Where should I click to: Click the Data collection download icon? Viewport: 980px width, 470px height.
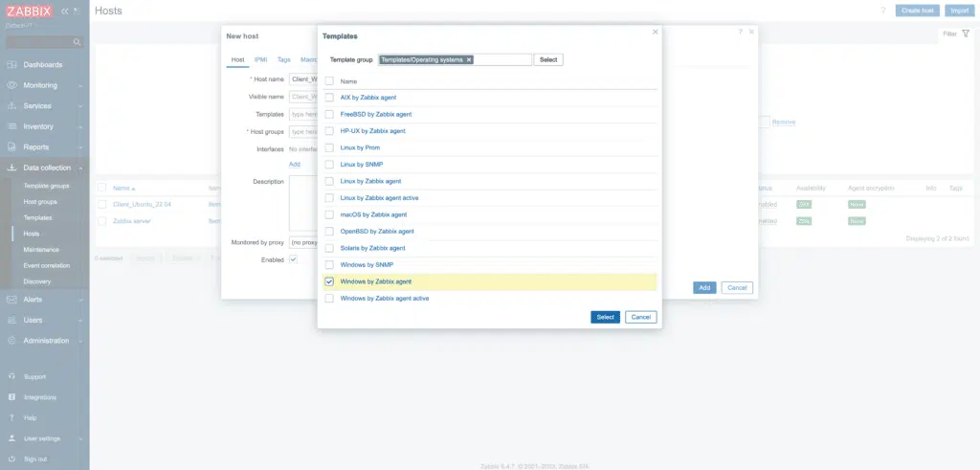(x=11, y=168)
